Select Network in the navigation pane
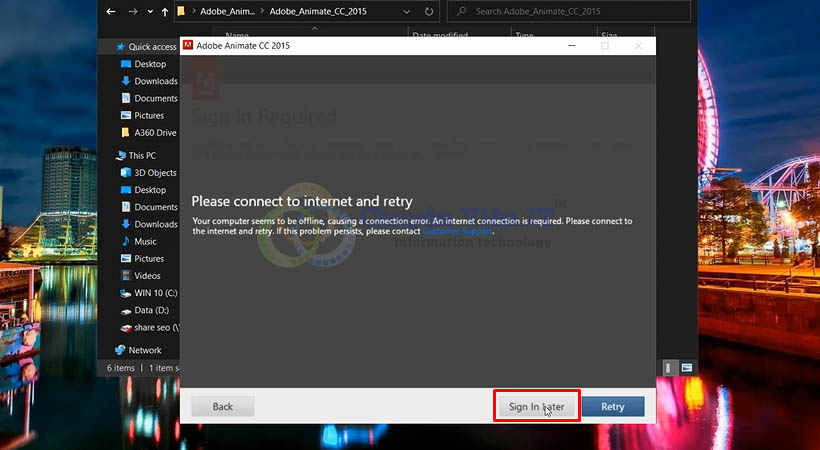The height and width of the screenshot is (450, 820). 144,350
